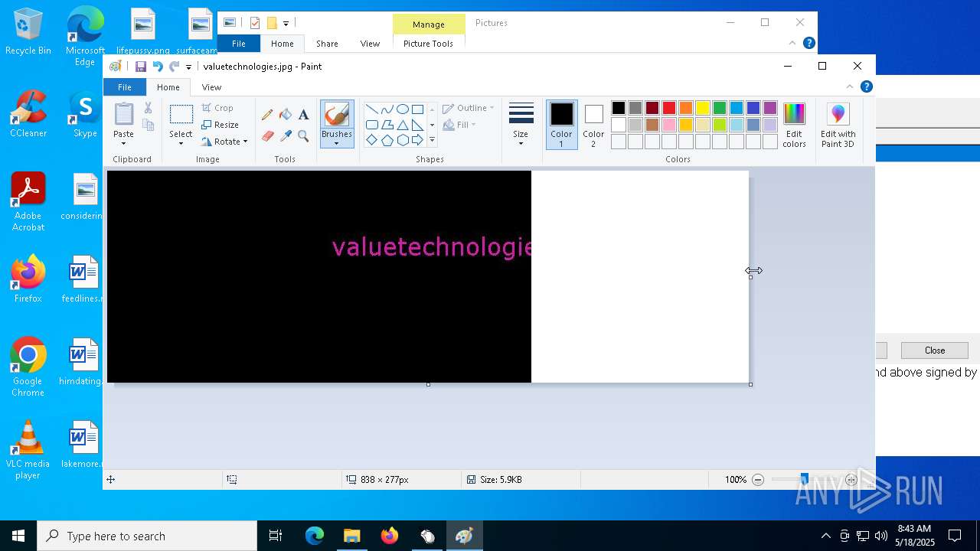Pick the purple palette color
The image size is (980, 551).
770,108
